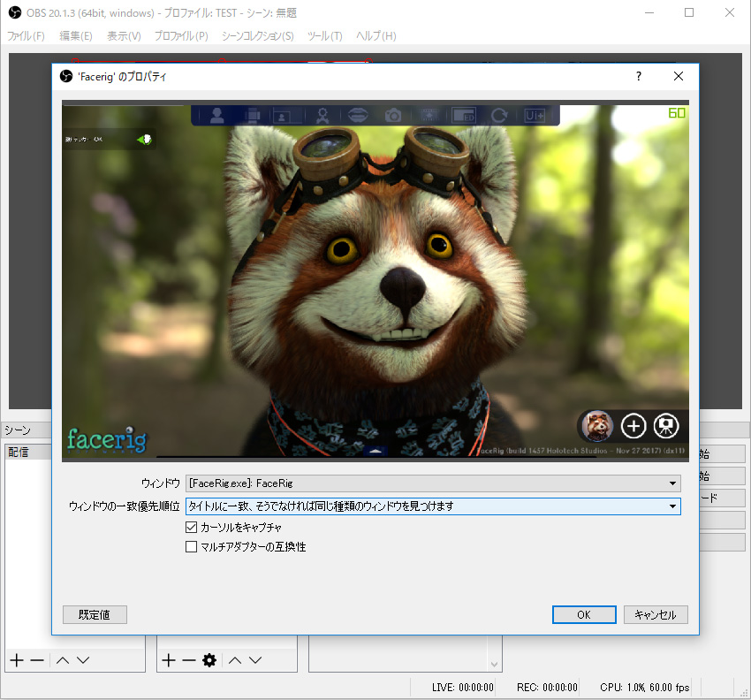Click the 既定値 defaults button
Viewport: 751px width, 700px height.
tap(95, 615)
